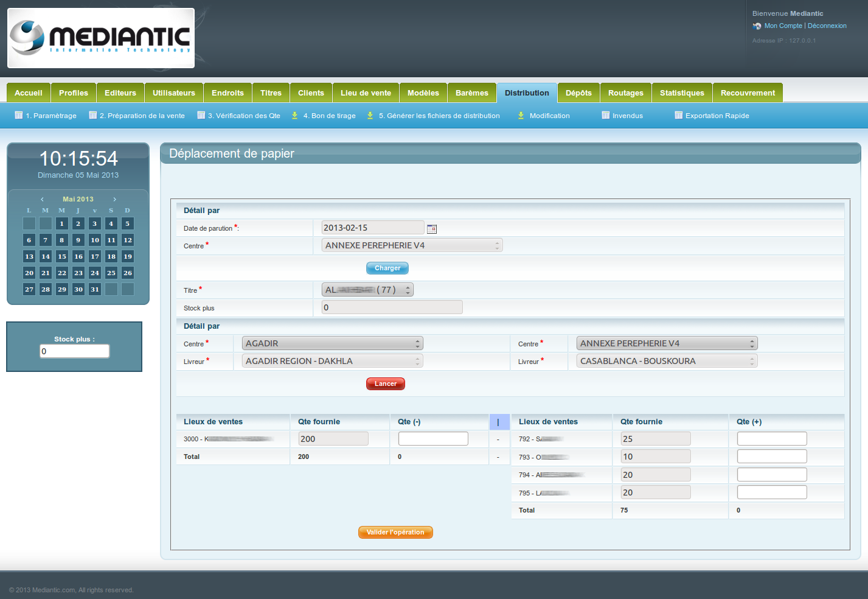The width and height of the screenshot is (868, 599).
Task: Open the Accueil tab
Action: [x=29, y=93]
